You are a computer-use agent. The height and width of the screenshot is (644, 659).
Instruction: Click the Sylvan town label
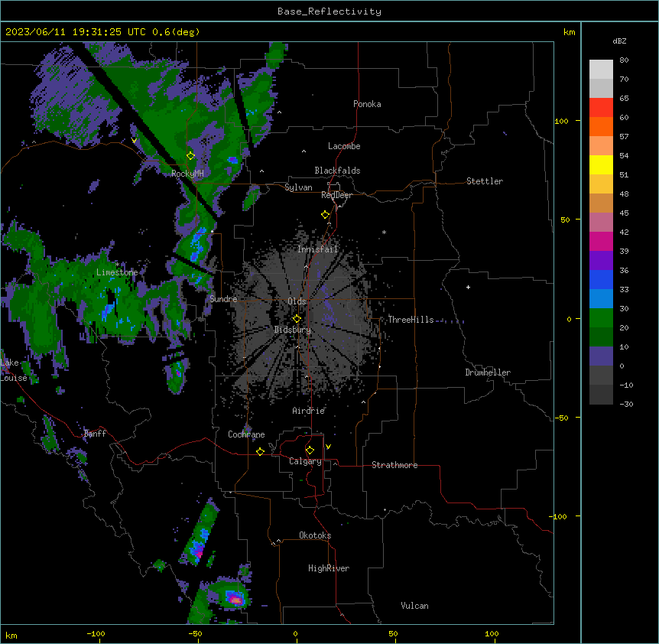[x=298, y=187]
